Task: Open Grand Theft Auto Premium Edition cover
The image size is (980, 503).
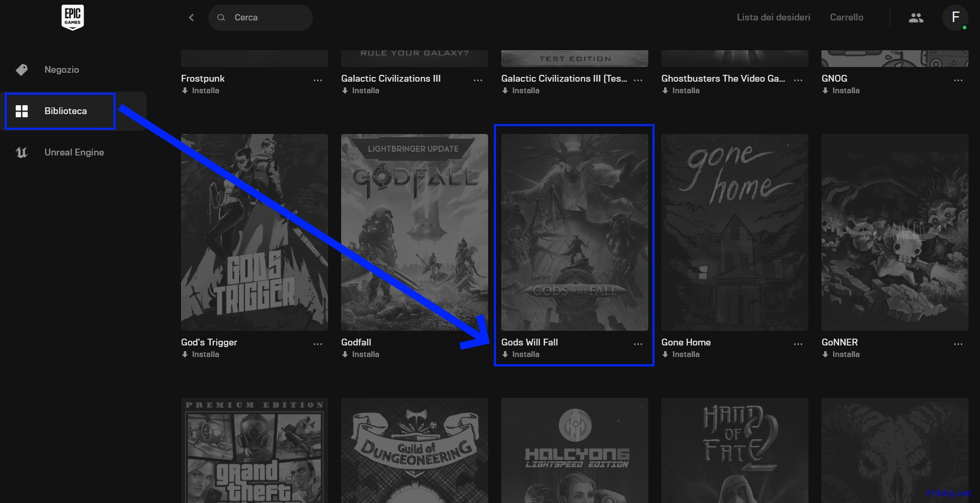Action: coord(254,450)
